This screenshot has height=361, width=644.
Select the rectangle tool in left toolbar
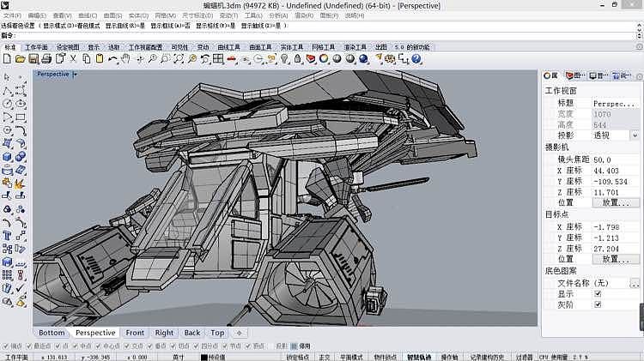(x=20, y=117)
